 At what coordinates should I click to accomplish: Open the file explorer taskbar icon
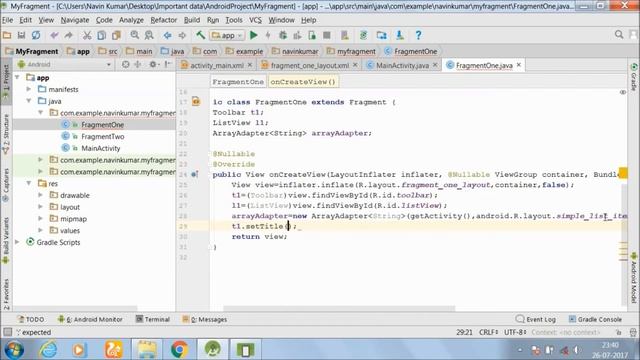coord(147,350)
